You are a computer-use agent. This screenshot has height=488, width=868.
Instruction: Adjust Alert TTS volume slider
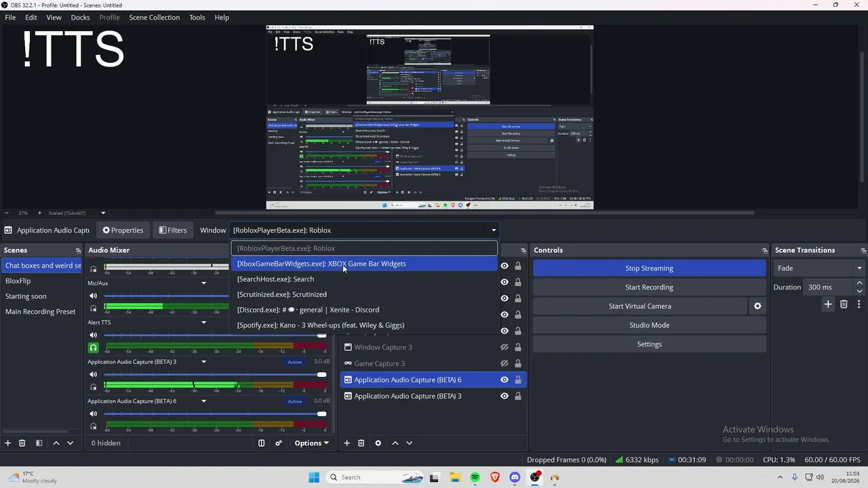click(215, 335)
